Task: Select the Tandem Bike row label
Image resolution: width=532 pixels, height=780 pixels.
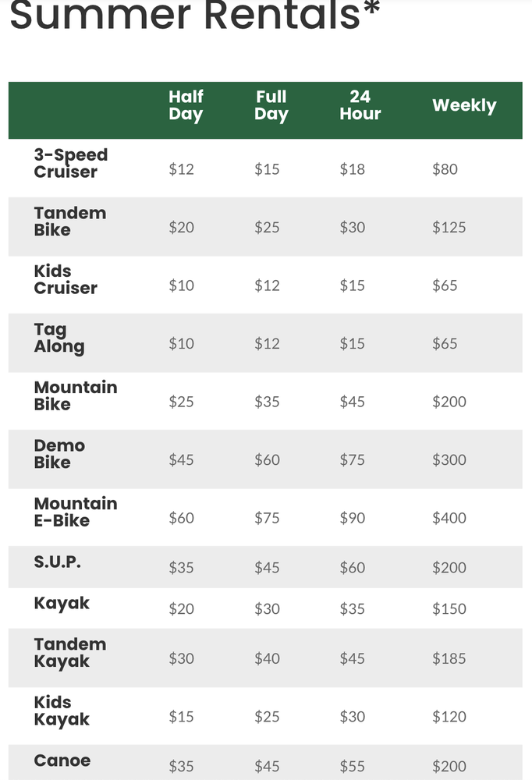Action: pos(70,222)
